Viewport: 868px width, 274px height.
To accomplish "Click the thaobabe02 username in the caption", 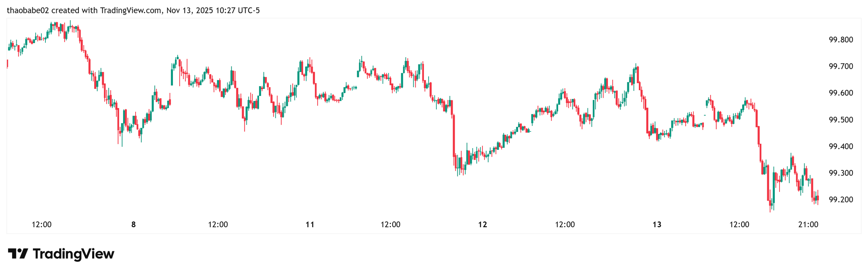I will click(x=28, y=11).
